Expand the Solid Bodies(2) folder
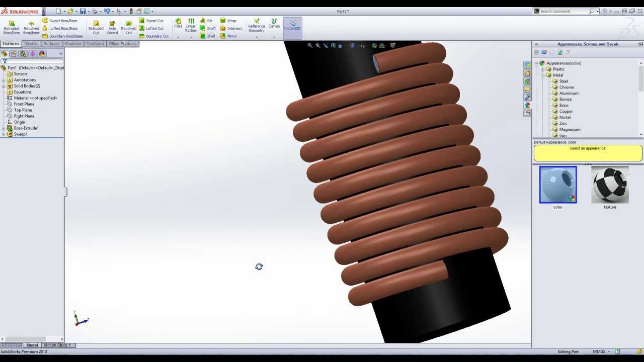Viewport: 644px width, 362px height. tap(4, 86)
